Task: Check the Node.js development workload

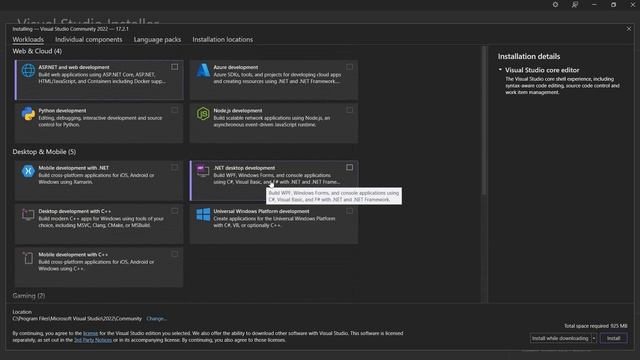Action: pos(349,110)
